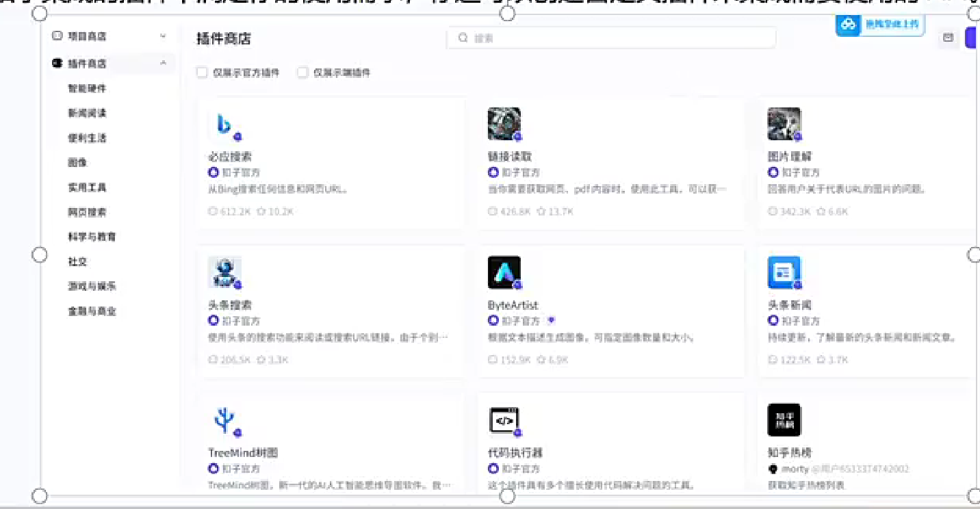Click the 头条新闻 news plugin icon
The height and width of the screenshot is (509, 980).
coord(784,272)
